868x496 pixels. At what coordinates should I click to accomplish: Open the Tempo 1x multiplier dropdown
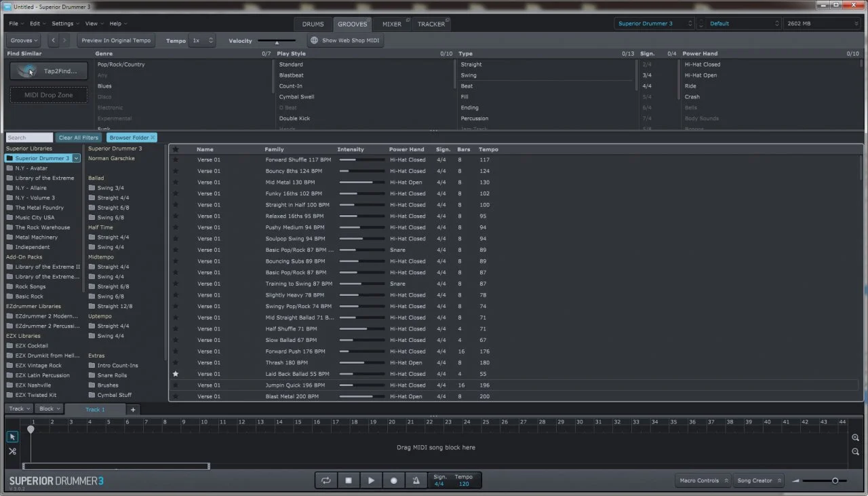(202, 41)
